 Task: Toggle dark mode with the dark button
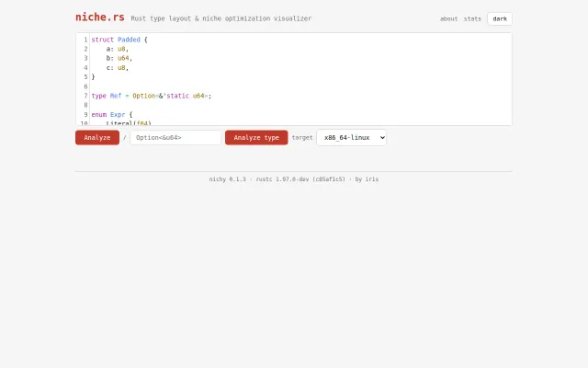(x=500, y=18)
